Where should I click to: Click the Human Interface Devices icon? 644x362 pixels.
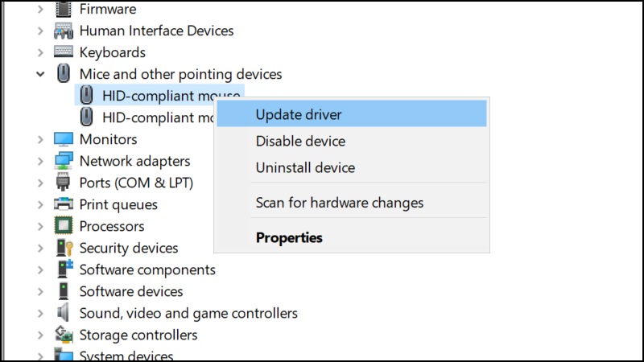point(64,31)
